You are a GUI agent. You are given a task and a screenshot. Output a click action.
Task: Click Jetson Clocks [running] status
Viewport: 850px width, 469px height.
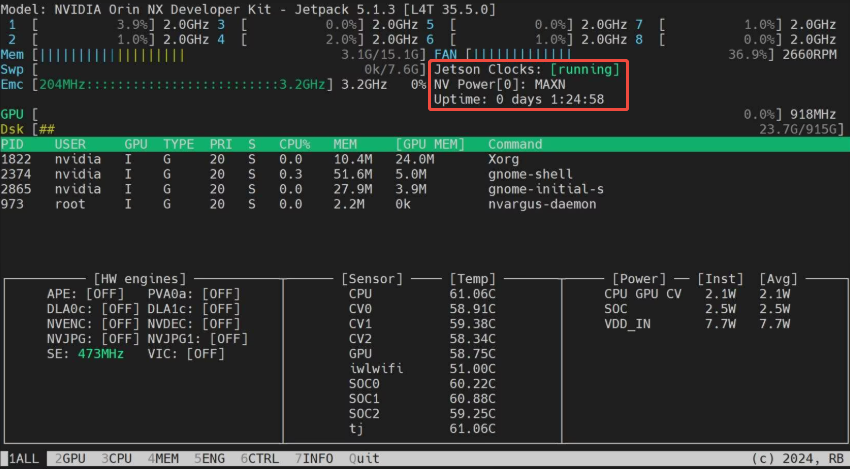pos(527,70)
